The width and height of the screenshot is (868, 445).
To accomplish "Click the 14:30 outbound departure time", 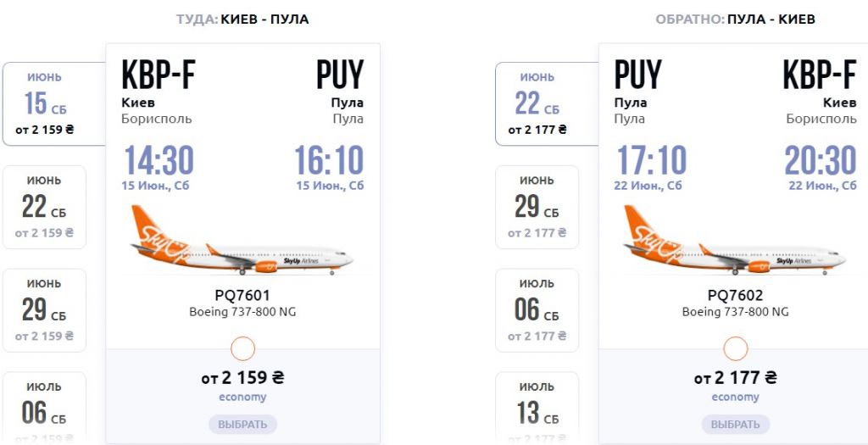I will click(x=159, y=161).
